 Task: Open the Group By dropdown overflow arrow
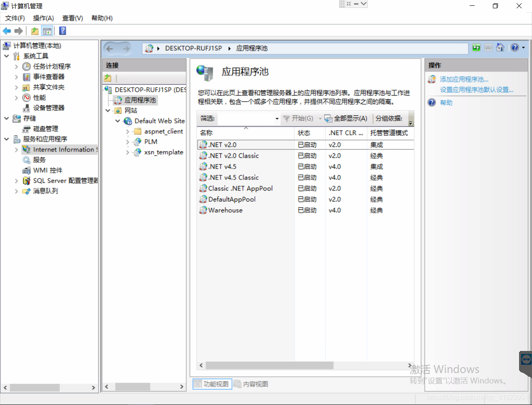point(411,123)
